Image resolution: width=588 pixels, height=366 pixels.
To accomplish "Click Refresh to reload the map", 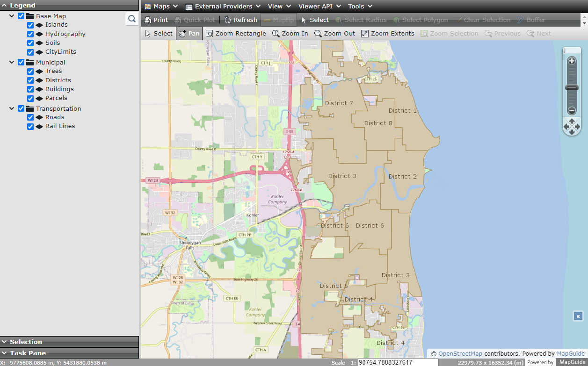I will click(x=240, y=20).
